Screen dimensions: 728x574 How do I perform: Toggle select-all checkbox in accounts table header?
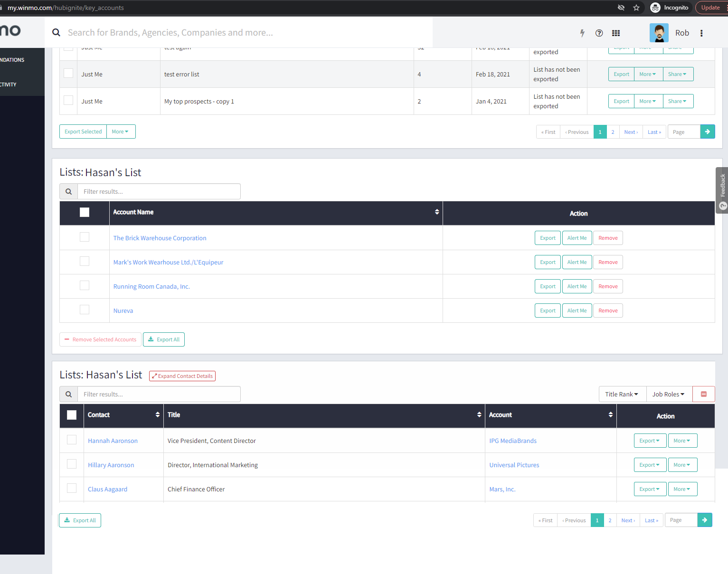(x=85, y=212)
